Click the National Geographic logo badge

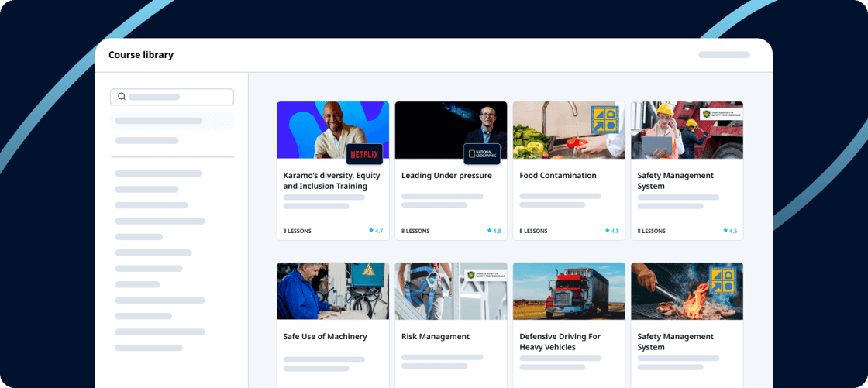click(482, 154)
